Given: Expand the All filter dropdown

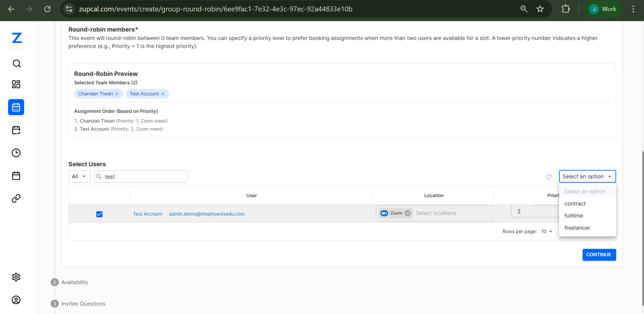Looking at the screenshot, I should pos(80,177).
